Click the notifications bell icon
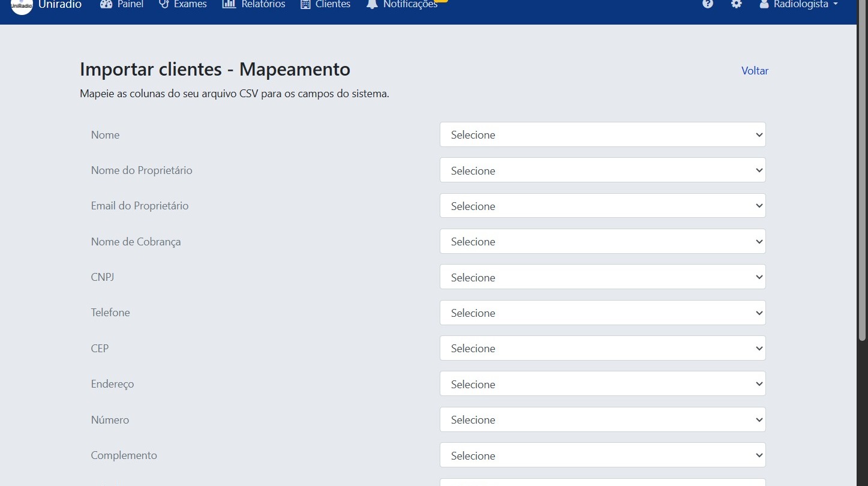The height and width of the screenshot is (486, 868). click(x=372, y=5)
